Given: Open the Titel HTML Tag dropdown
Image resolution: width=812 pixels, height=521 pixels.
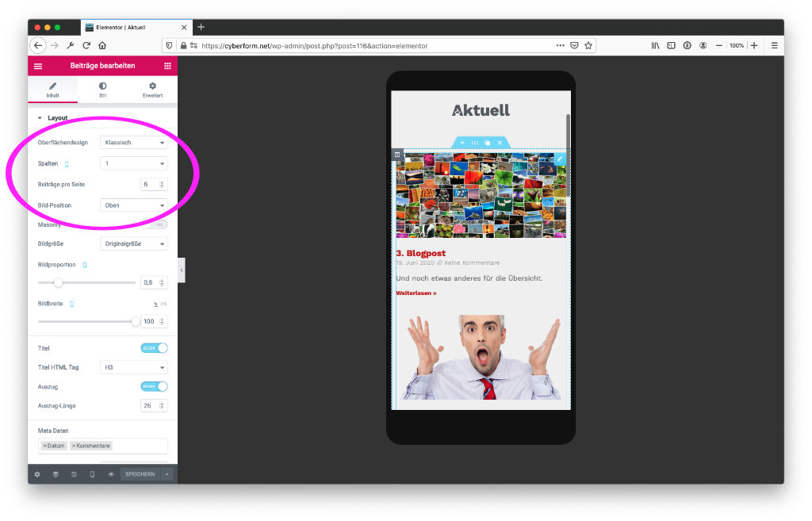Looking at the screenshot, I should pos(133,367).
